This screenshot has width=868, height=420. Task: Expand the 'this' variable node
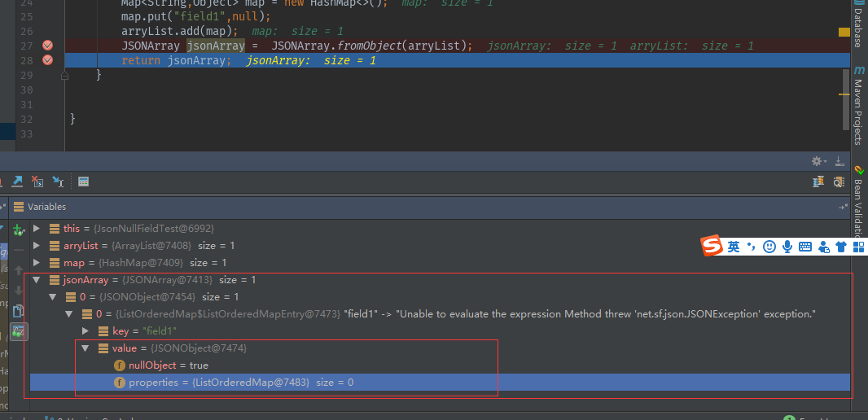(37, 228)
